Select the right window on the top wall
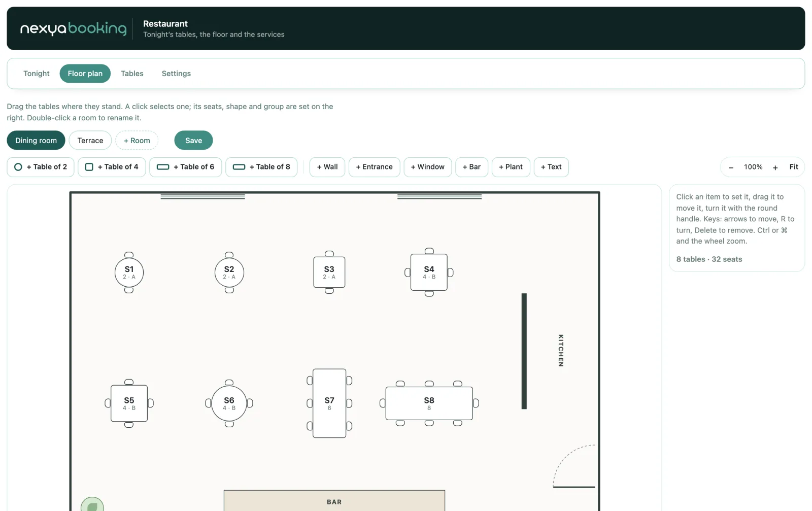Viewport: 812px width, 511px height. click(x=439, y=196)
